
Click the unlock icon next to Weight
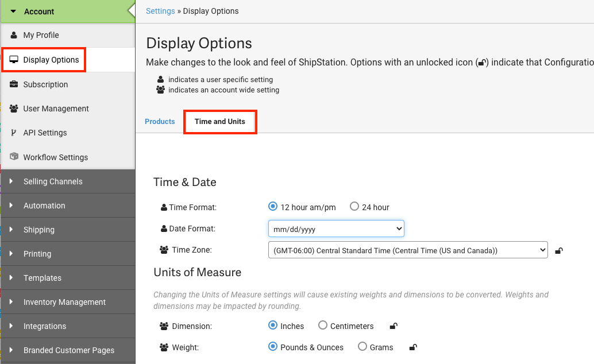point(413,347)
